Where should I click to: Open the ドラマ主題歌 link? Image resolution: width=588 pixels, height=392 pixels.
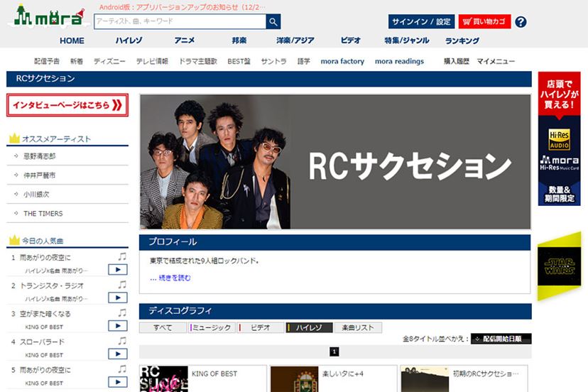[198, 61]
